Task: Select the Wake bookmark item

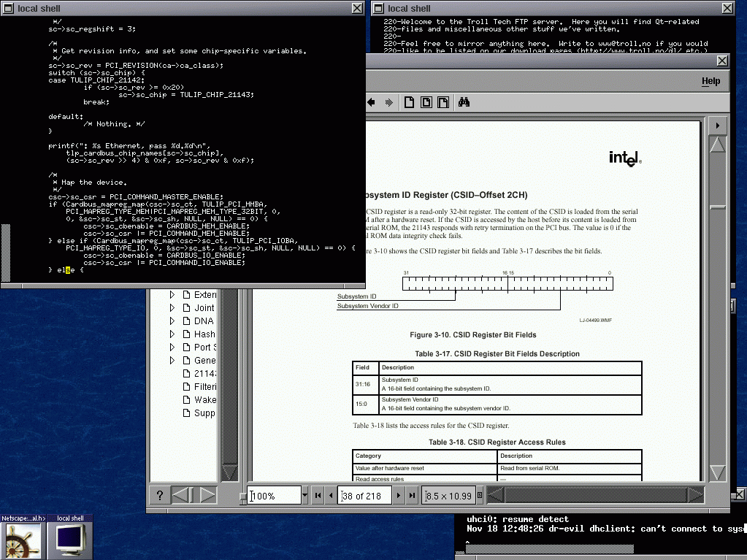Action: 204,400
